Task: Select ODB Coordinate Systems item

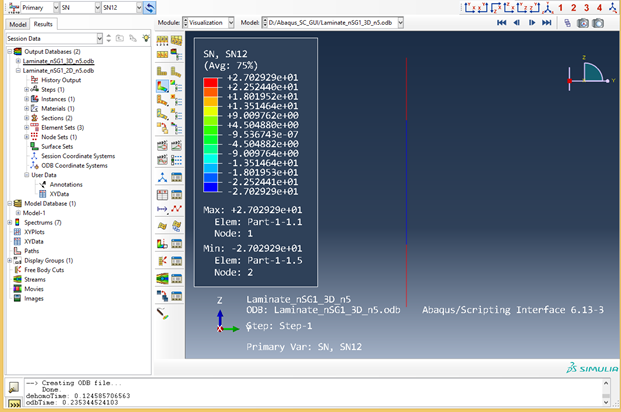Action: click(x=74, y=166)
